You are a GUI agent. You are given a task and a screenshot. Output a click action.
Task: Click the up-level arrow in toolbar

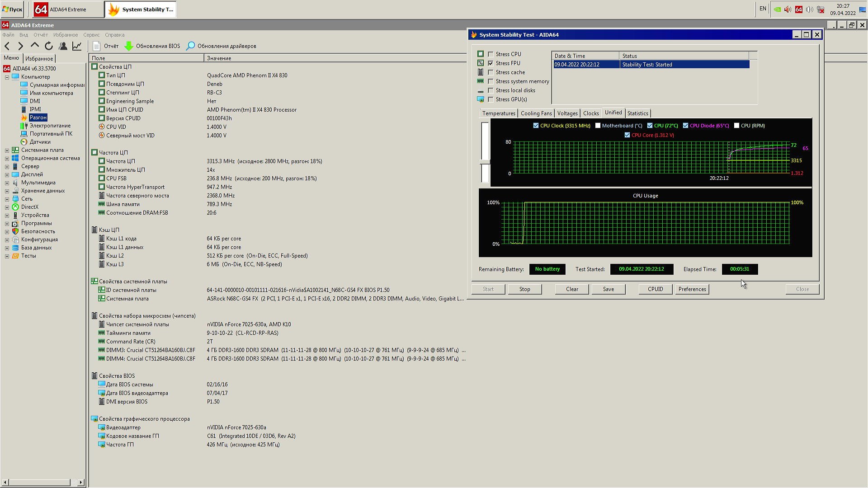point(35,46)
